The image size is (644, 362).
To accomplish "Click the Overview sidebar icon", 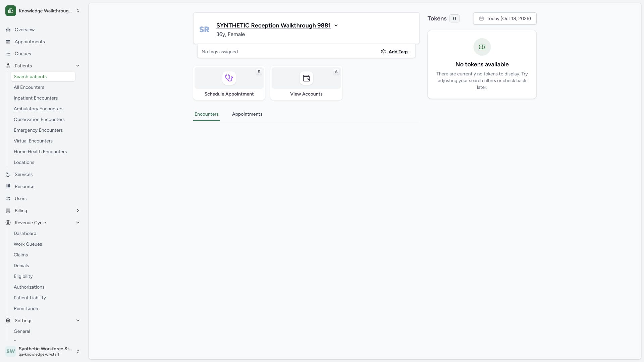I will click(8, 29).
